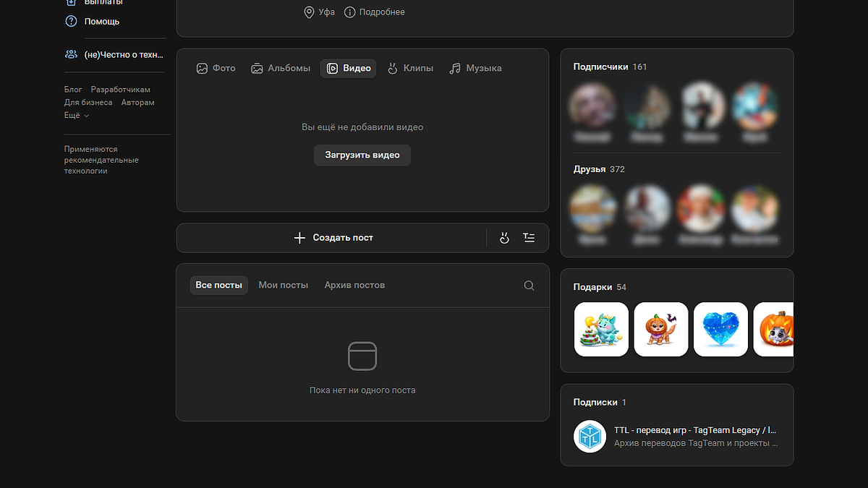Switch to the Альбомы tab
Image resolution: width=868 pixels, height=488 pixels.
pyautogui.click(x=281, y=69)
